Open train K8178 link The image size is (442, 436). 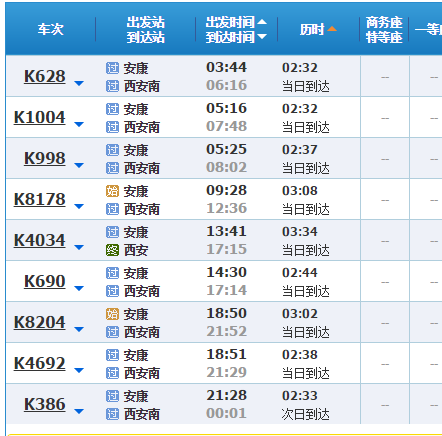40,200
